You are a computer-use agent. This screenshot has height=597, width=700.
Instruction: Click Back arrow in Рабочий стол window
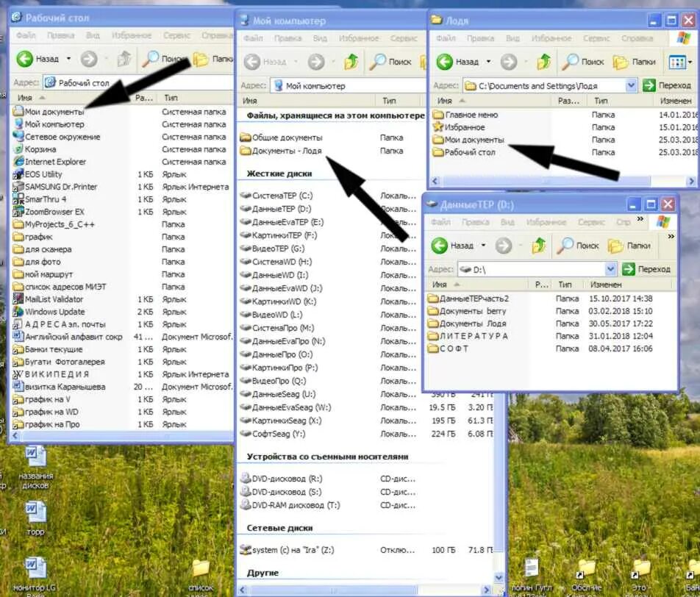coord(24,59)
